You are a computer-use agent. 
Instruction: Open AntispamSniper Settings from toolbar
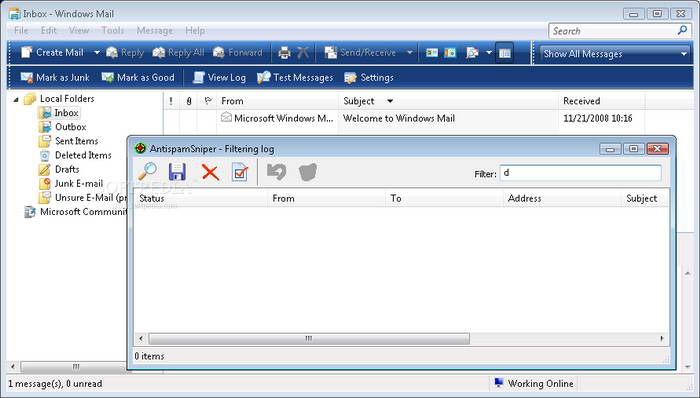tap(369, 78)
